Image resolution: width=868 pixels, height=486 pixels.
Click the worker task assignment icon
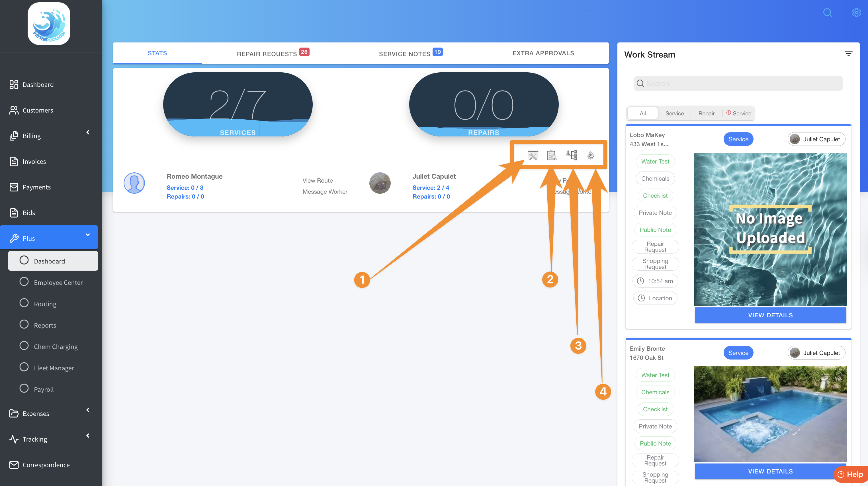(572, 155)
